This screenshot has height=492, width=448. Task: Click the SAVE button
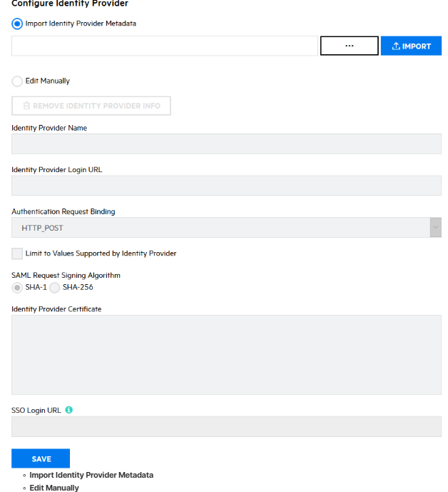click(x=41, y=458)
